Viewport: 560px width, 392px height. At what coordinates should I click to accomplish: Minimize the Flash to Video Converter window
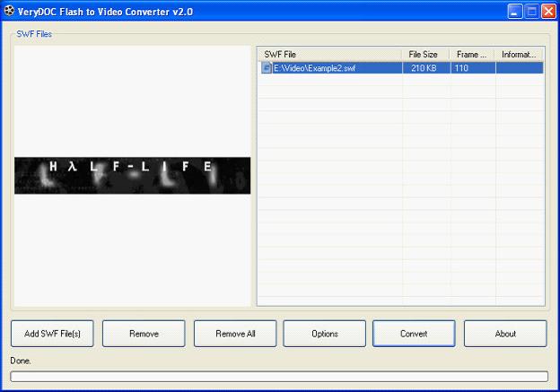pos(514,12)
